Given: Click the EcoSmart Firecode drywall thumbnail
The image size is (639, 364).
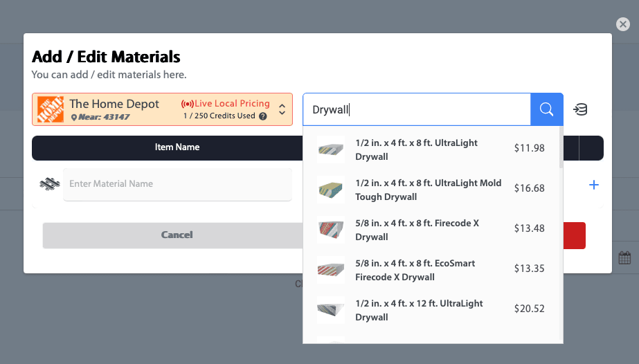Looking at the screenshot, I should point(331,270).
